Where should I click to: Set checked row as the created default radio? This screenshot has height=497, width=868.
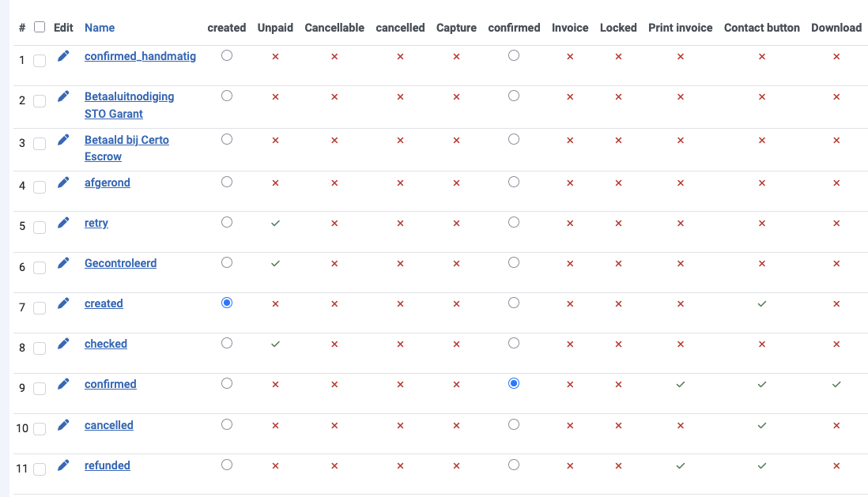click(226, 343)
